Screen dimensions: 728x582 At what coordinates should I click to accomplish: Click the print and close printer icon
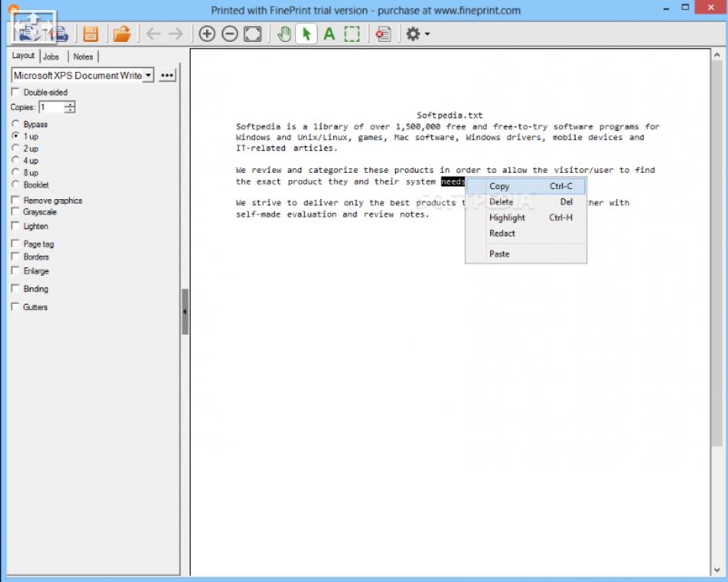(60, 34)
